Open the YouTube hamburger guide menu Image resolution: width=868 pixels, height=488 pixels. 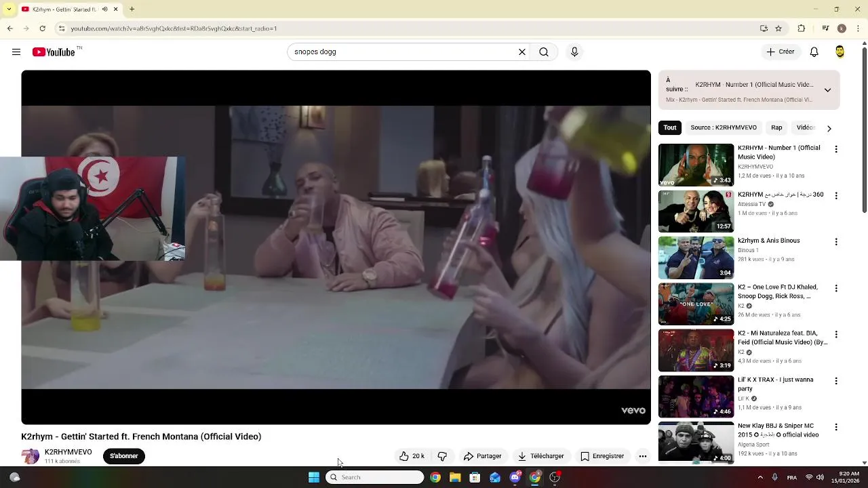pos(16,52)
